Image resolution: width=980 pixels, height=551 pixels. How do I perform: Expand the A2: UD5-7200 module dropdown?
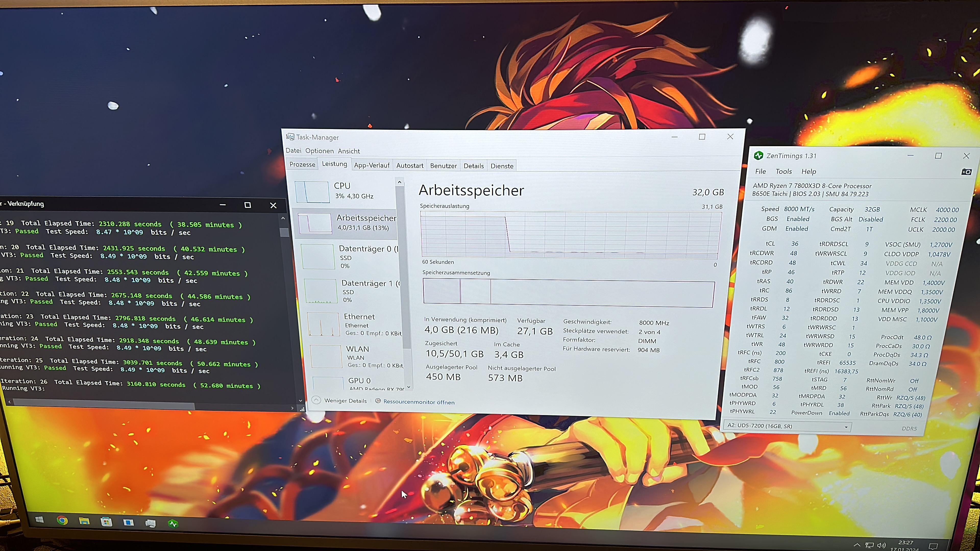tap(787, 426)
